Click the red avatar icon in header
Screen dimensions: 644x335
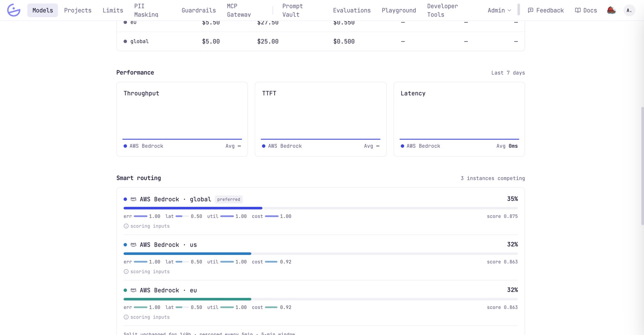point(612,10)
